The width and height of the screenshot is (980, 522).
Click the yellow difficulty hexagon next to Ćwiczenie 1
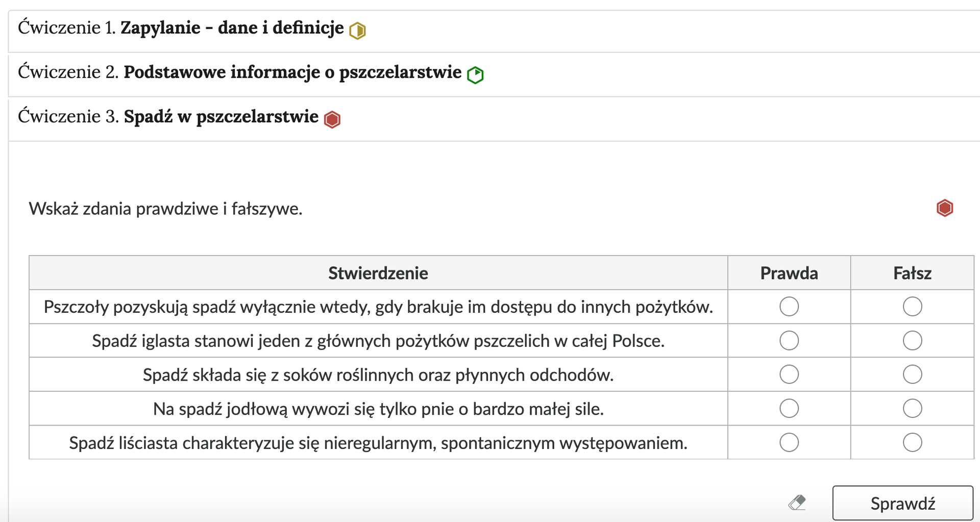pyautogui.click(x=357, y=31)
